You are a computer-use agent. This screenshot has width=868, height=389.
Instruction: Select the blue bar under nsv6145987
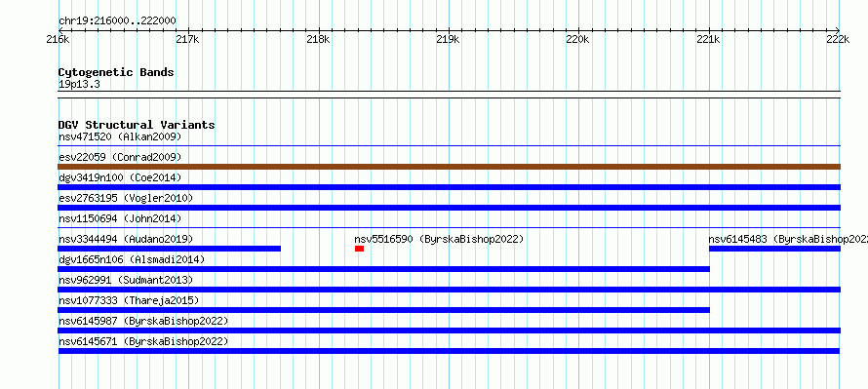tap(450, 331)
